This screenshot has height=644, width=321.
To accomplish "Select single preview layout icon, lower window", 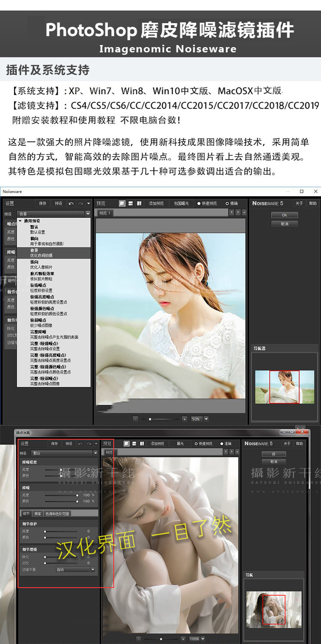I will click(127, 444).
